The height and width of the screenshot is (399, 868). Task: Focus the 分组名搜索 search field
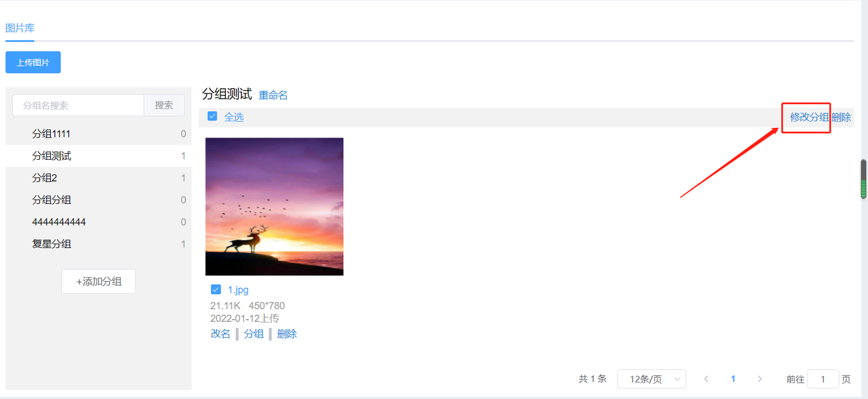click(x=78, y=105)
